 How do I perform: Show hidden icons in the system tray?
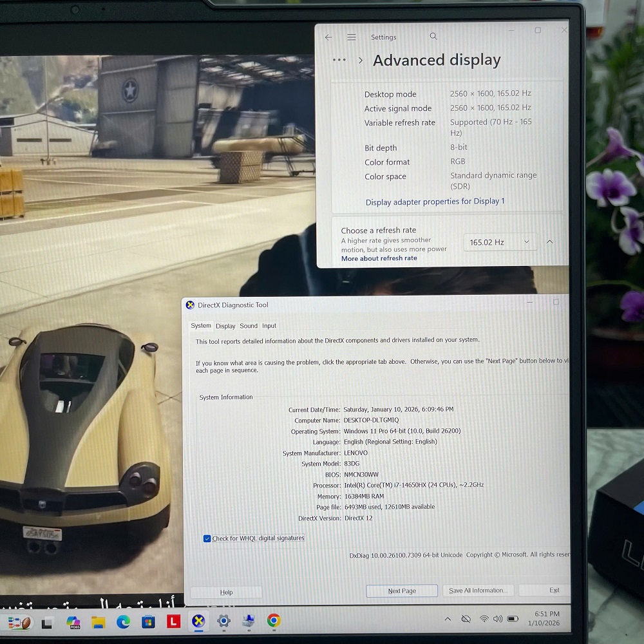click(x=448, y=619)
